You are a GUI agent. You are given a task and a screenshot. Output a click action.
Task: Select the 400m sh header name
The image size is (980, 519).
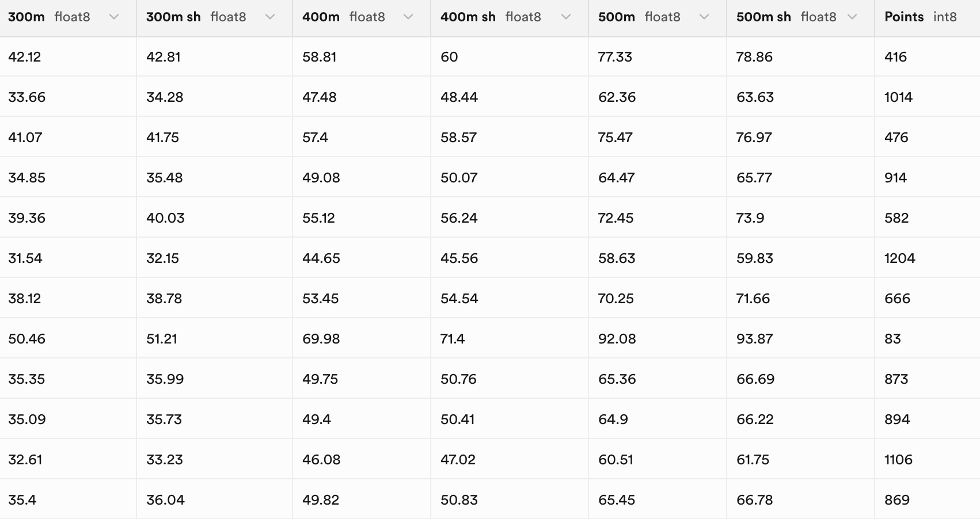(x=468, y=17)
